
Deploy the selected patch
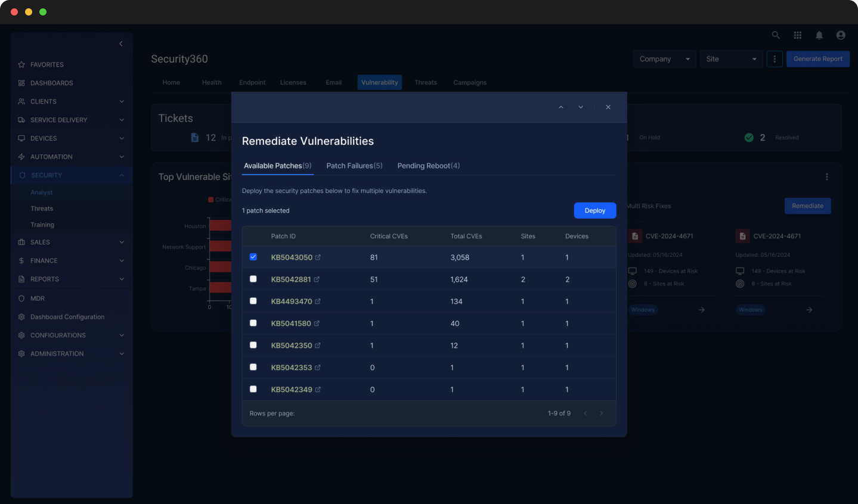click(x=594, y=210)
